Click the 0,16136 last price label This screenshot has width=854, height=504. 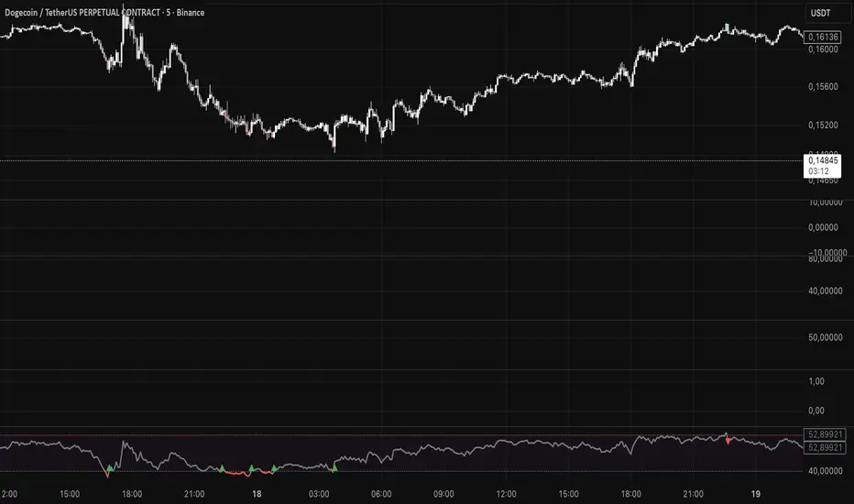[823, 37]
